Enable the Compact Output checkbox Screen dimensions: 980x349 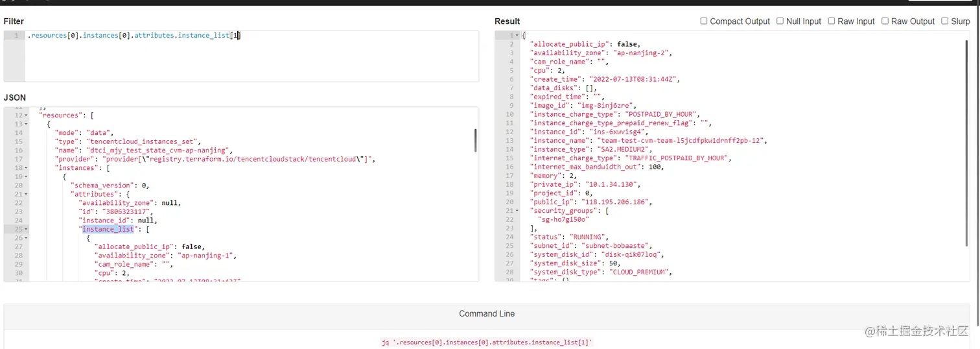(704, 21)
